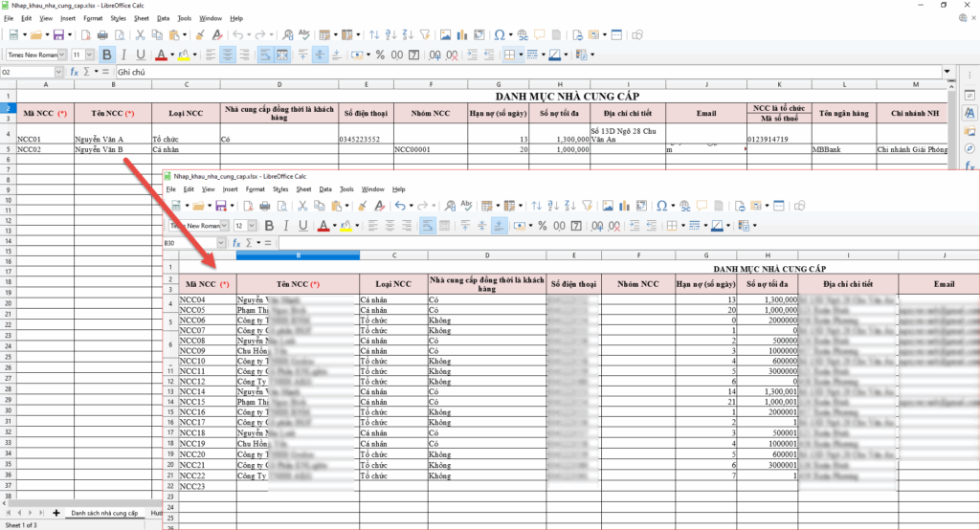Click the add new sheet plus button

(x=56, y=514)
